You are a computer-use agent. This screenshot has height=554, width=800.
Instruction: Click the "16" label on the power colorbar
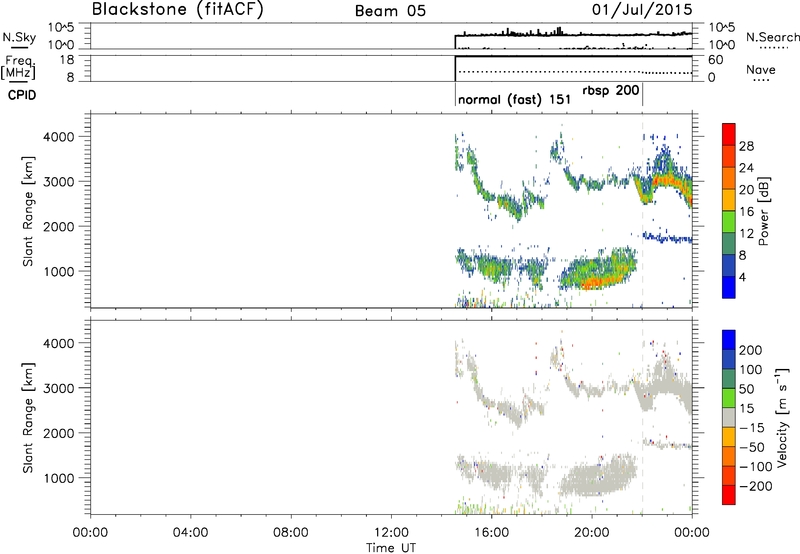746,212
